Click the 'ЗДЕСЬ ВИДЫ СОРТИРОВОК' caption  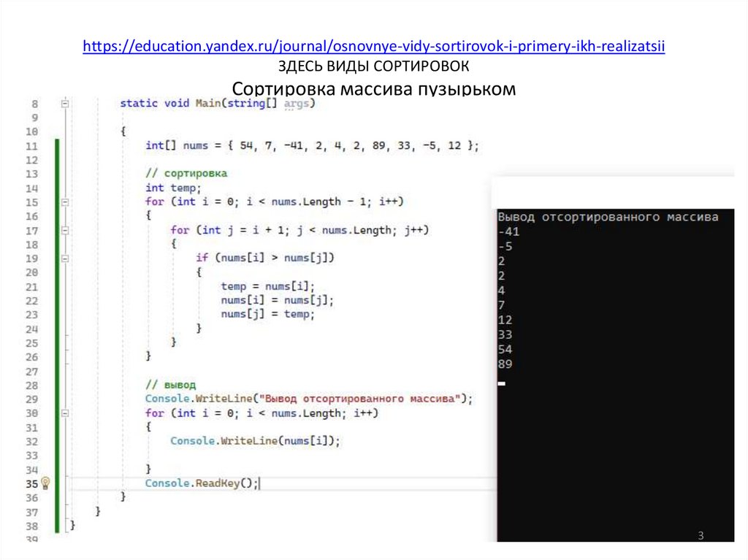point(373,66)
